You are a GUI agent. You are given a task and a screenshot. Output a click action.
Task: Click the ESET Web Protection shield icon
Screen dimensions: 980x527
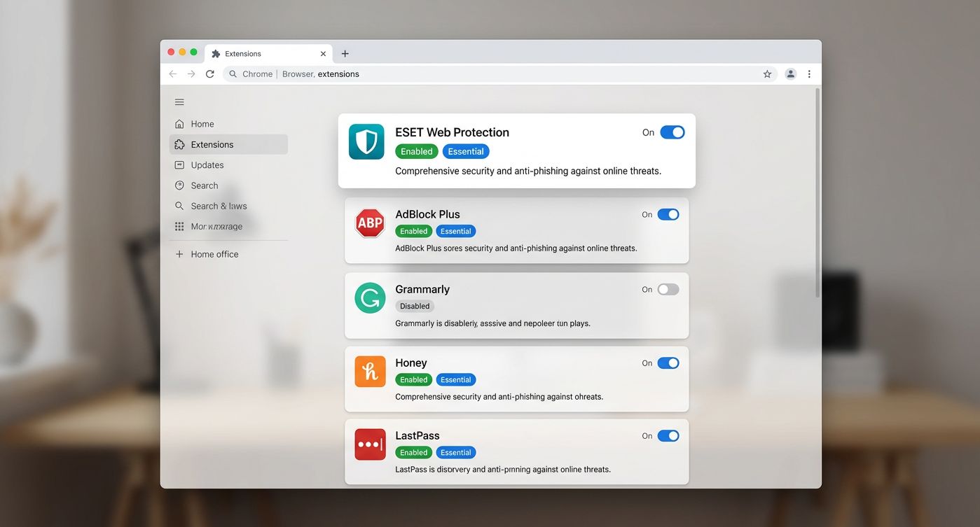pyautogui.click(x=366, y=142)
